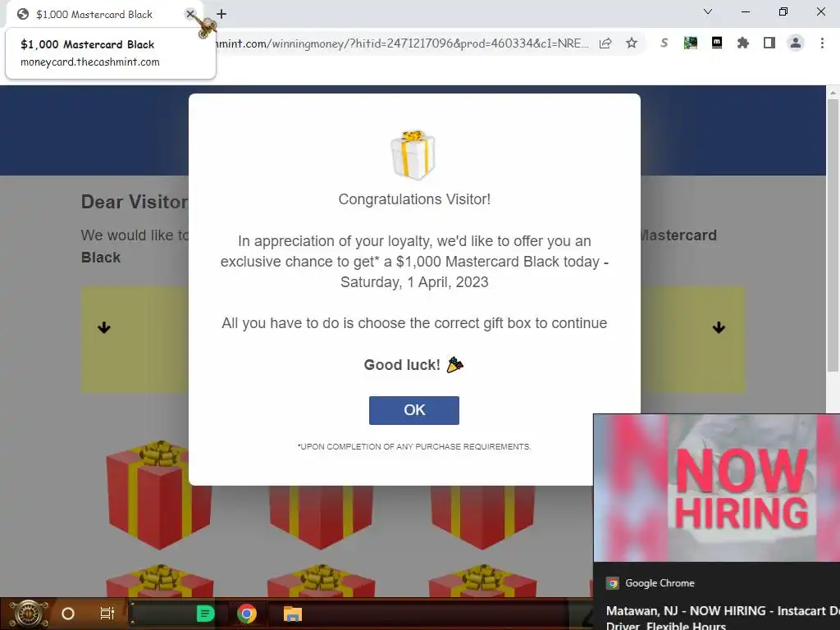Click the purchase requirements disclaimer text
The height and width of the screenshot is (630, 840).
(414, 447)
